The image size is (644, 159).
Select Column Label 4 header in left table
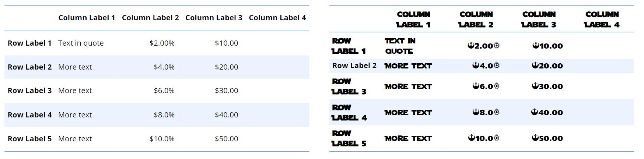click(277, 18)
